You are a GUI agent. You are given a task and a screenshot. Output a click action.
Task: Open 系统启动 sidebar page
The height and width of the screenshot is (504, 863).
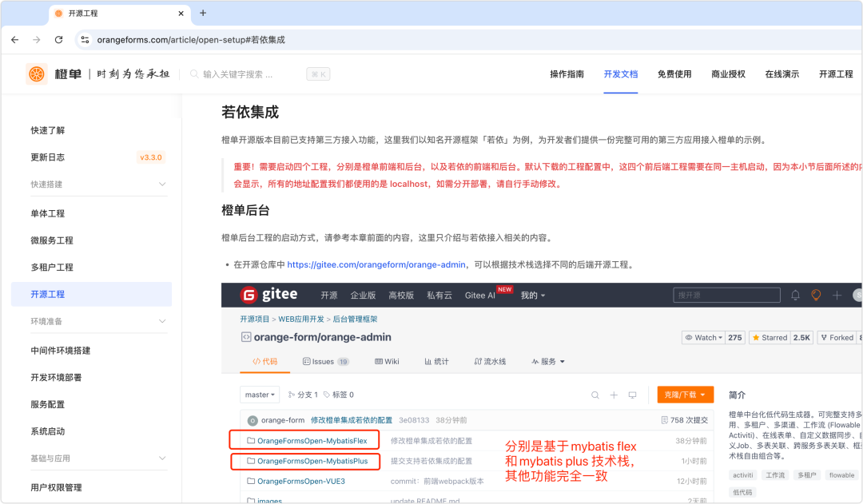pos(47,431)
